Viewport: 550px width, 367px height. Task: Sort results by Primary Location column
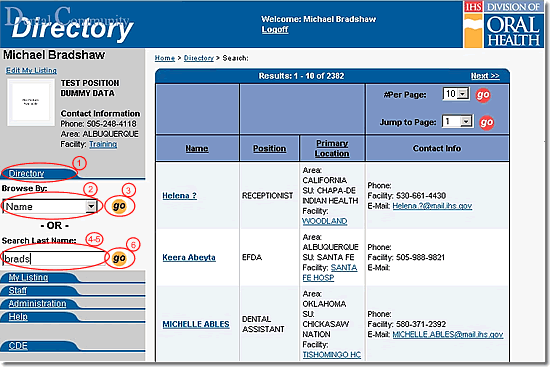coord(332,148)
